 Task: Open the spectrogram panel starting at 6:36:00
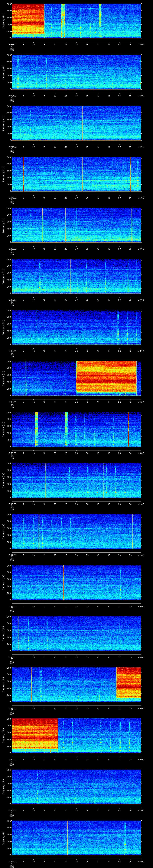(76, 276)
